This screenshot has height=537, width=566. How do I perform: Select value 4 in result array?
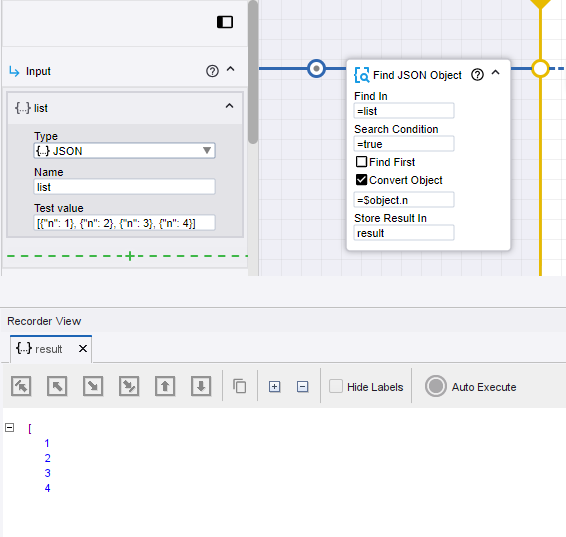click(x=47, y=488)
